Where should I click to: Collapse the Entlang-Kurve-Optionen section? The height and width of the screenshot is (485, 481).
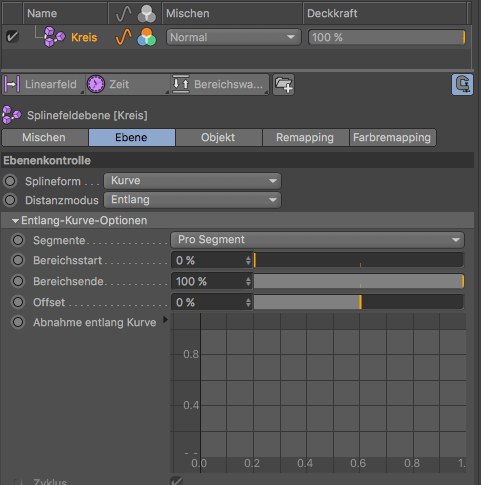click(x=15, y=221)
